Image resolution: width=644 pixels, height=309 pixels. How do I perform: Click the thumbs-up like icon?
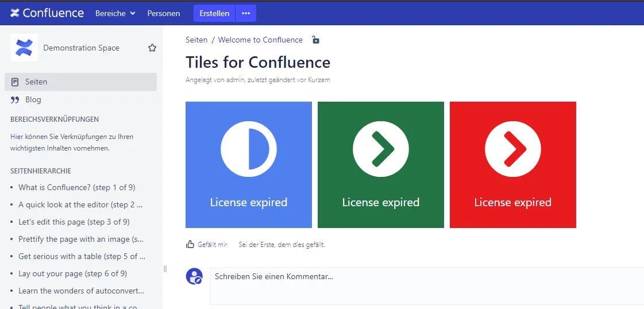click(190, 245)
